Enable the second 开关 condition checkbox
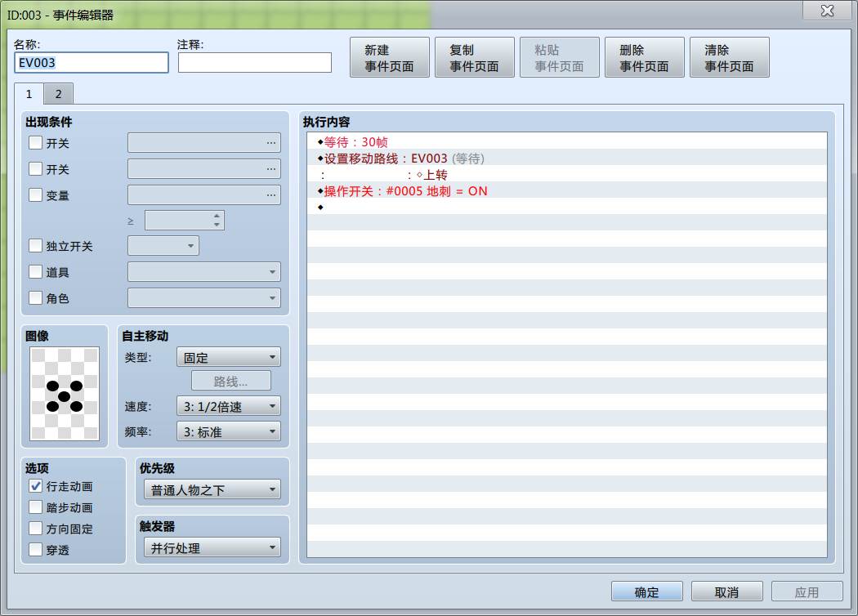 tap(36, 169)
